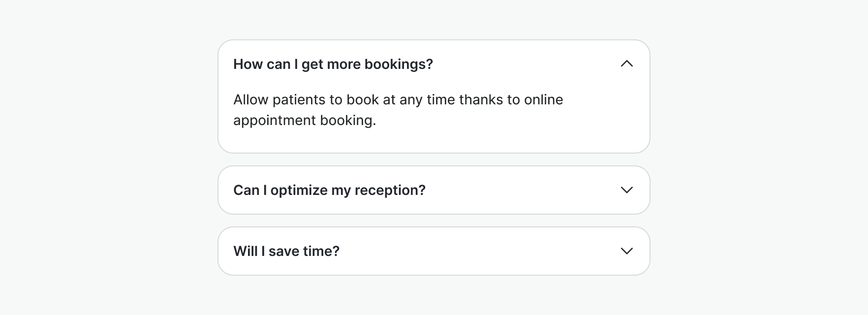Click 'appointment booking.' in the expanded answer

(x=304, y=121)
